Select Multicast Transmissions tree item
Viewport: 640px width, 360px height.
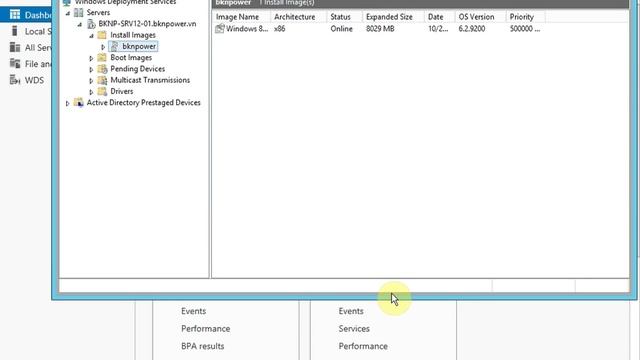pyautogui.click(x=150, y=80)
